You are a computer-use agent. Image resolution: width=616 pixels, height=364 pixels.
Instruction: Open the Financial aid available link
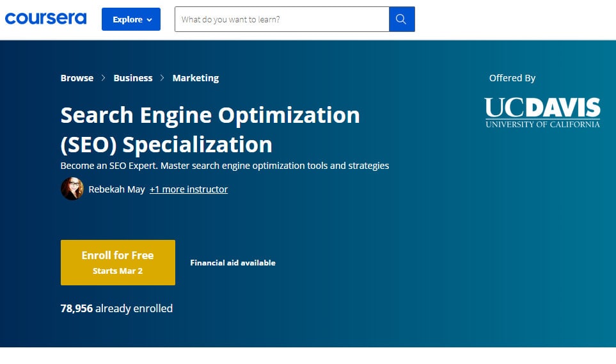pyautogui.click(x=233, y=262)
